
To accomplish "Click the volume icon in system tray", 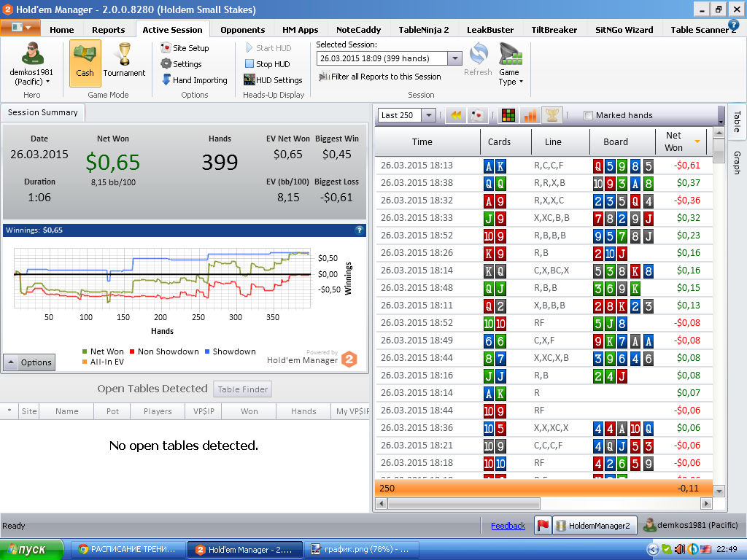I will pos(680,550).
